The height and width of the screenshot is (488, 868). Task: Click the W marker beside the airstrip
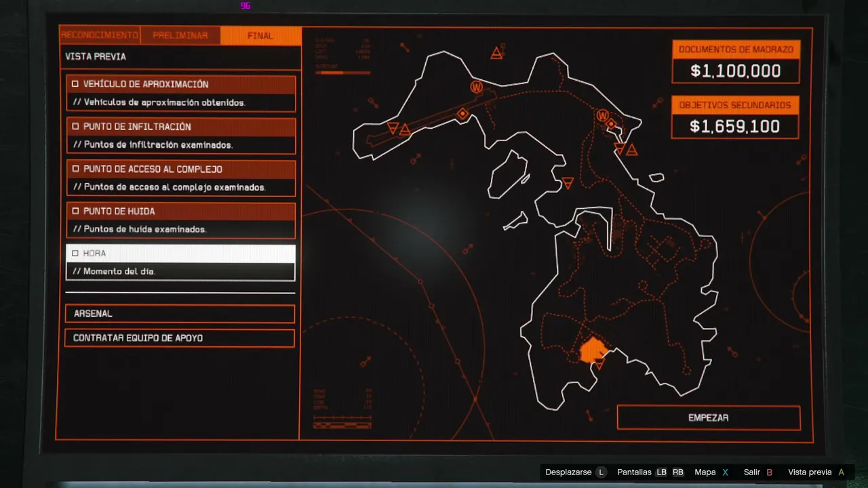(477, 87)
